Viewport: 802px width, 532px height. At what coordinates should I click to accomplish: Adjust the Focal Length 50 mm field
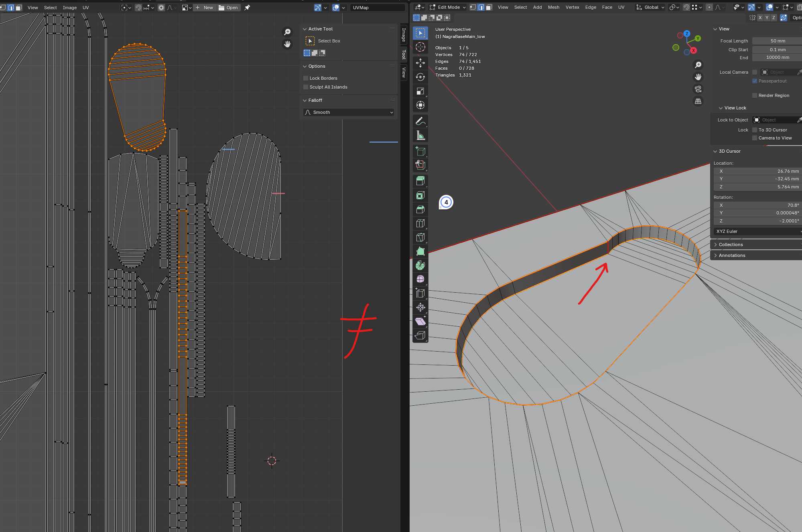[x=777, y=41]
